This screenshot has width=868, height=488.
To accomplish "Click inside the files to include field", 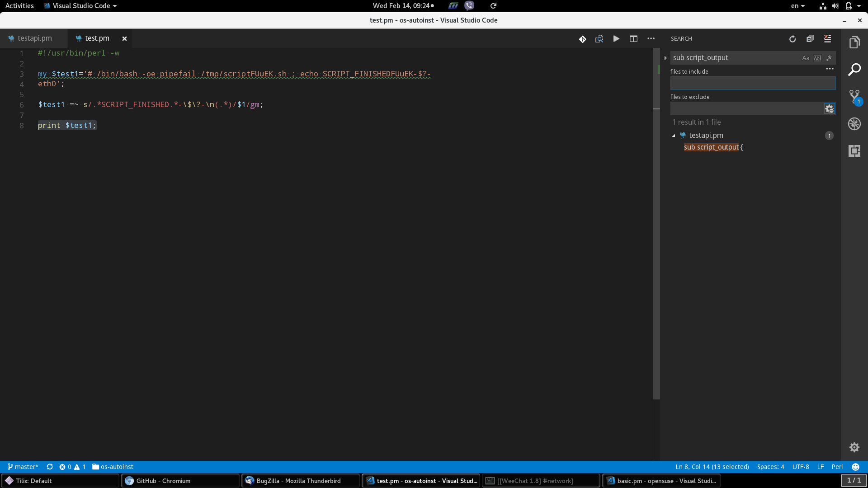I will click(x=753, y=83).
